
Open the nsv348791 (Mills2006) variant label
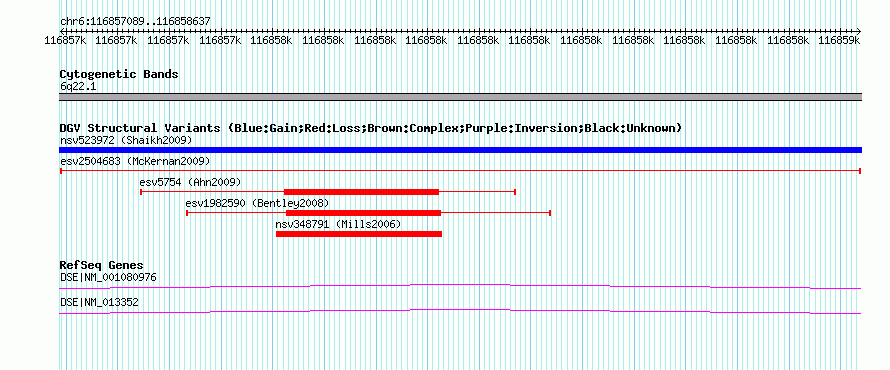click(x=338, y=224)
